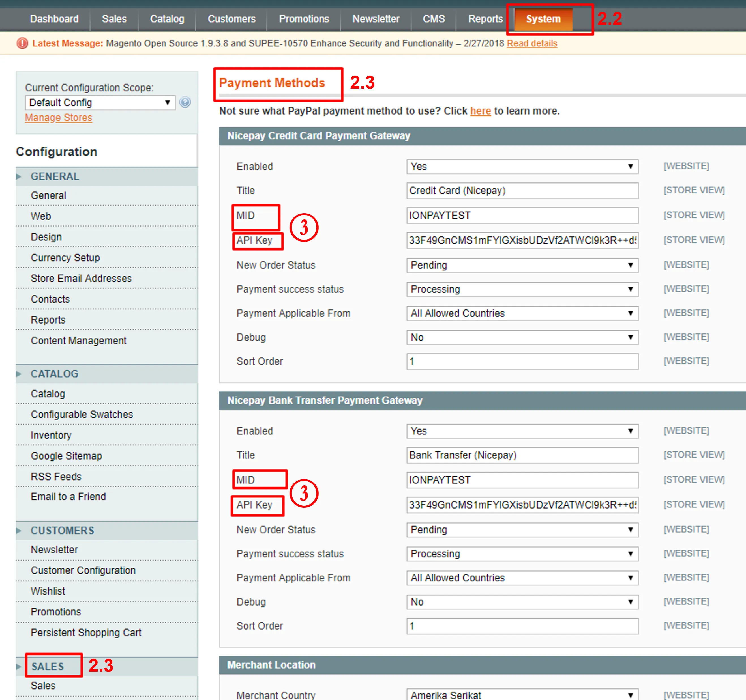746x700 pixels.
Task: Collapse the Merchant Location section header
Action: click(x=483, y=665)
